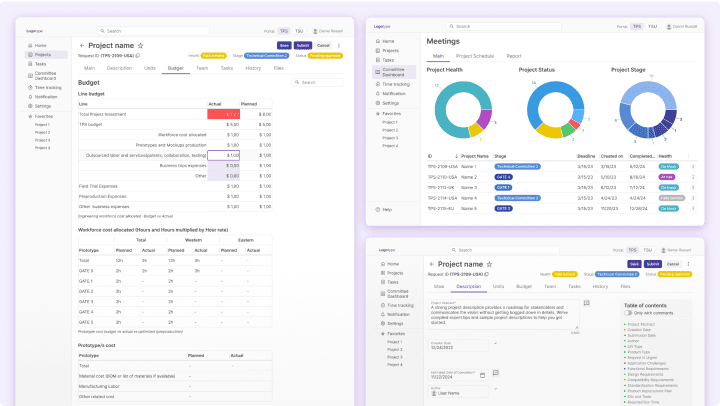
Task: Switch to the Project Schedule tab
Action: (474, 57)
